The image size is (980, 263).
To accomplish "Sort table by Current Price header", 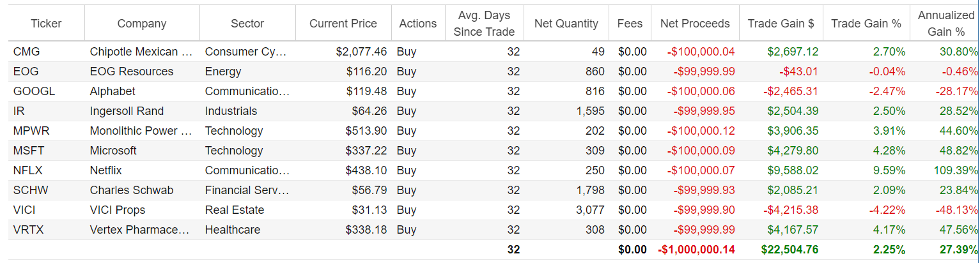I will click(x=343, y=24).
